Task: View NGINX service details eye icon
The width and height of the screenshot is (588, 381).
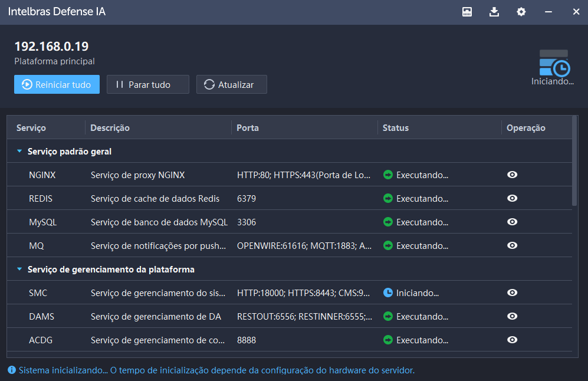Action: pos(513,175)
